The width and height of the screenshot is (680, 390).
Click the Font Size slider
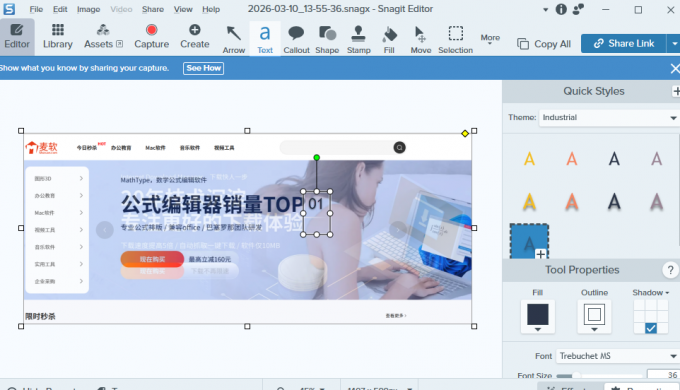(598, 376)
